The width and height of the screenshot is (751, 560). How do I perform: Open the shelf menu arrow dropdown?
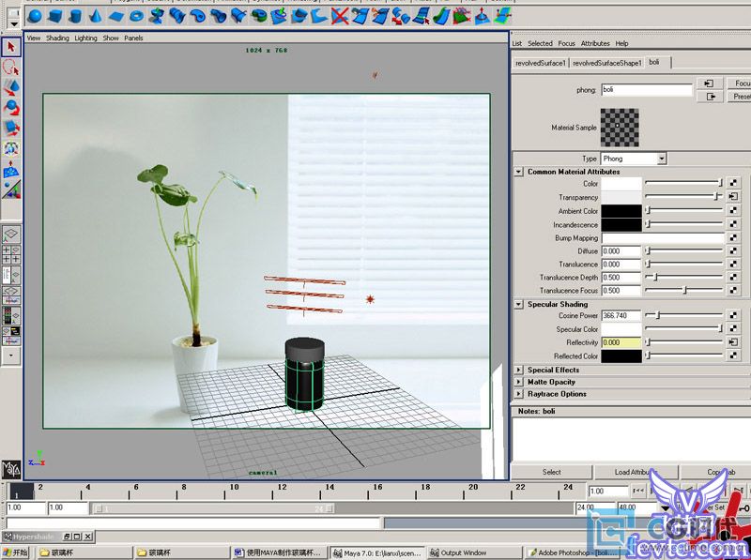(14, 23)
